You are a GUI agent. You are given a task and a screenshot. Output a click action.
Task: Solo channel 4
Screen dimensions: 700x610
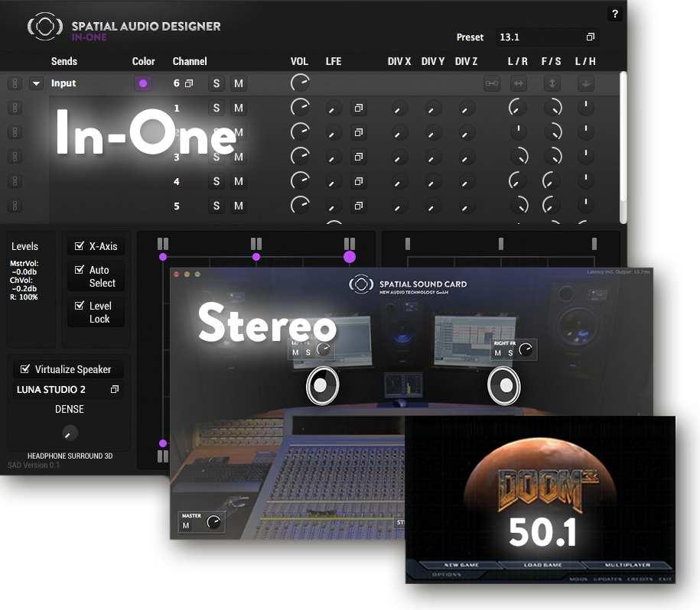tap(217, 181)
